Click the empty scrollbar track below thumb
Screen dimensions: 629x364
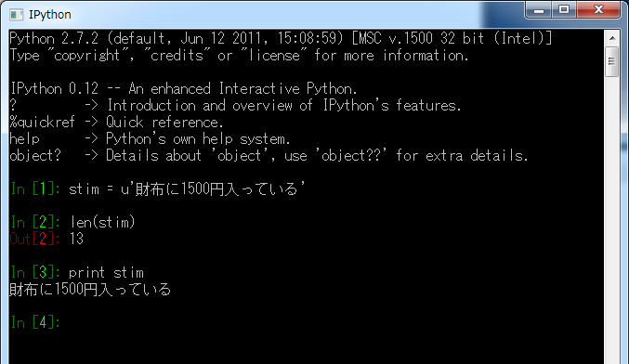coord(611,220)
